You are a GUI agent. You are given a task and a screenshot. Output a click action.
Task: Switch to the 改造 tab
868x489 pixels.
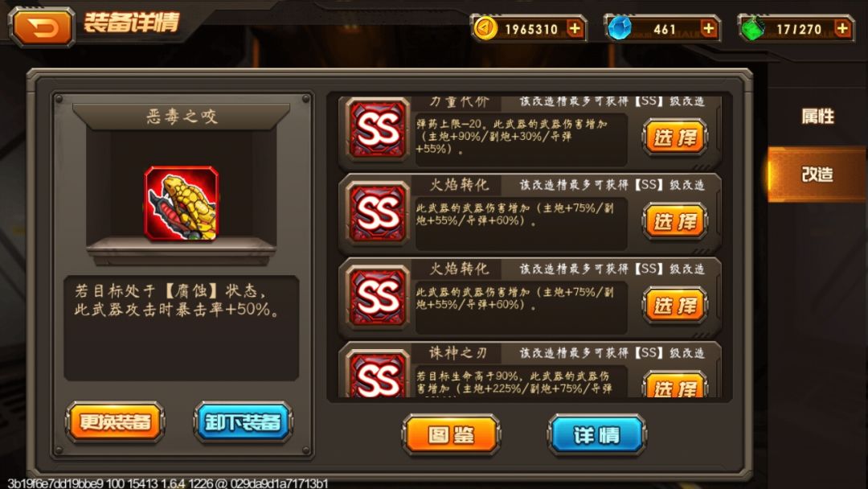(x=817, y=174)
